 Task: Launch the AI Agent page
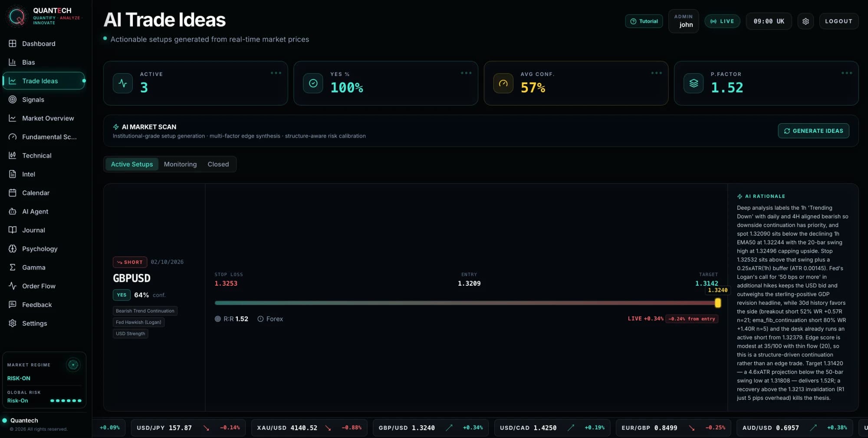tap(43, 211)
